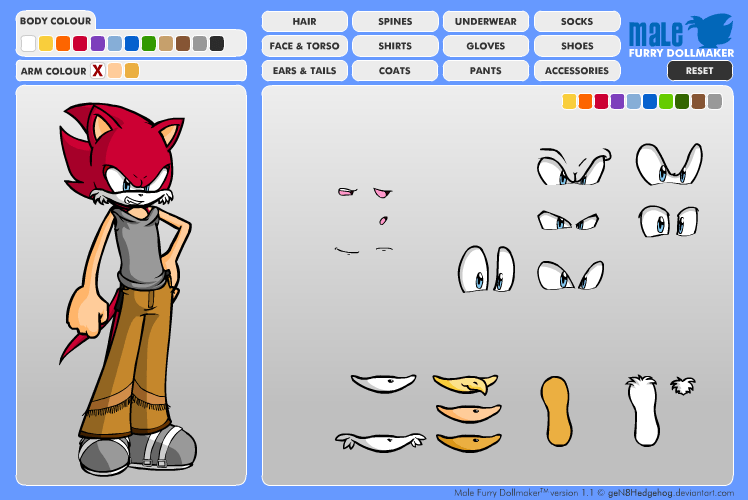Viewport: 748px width, 500px height.
Task: Pick light blue in item colour palette
Action: 634,102
